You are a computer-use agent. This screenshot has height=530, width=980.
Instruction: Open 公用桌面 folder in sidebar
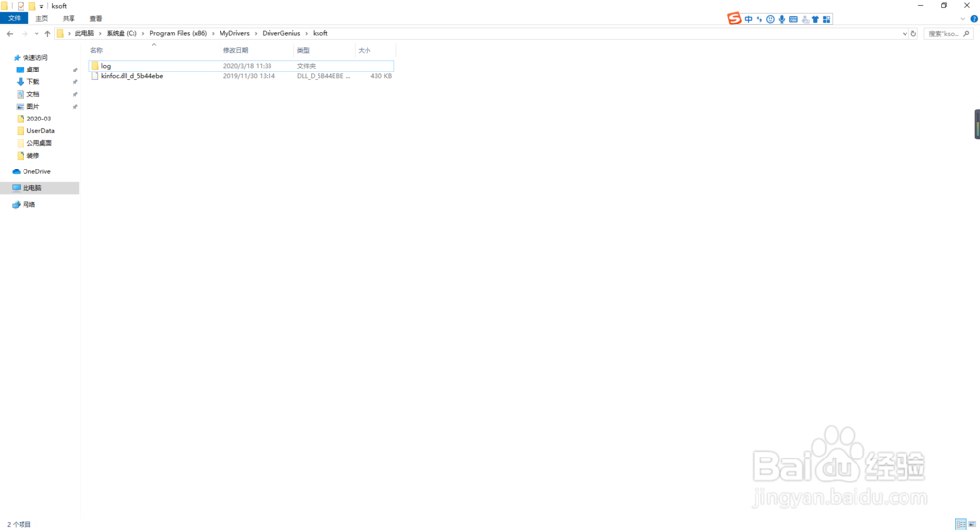[x=39, y=143]
